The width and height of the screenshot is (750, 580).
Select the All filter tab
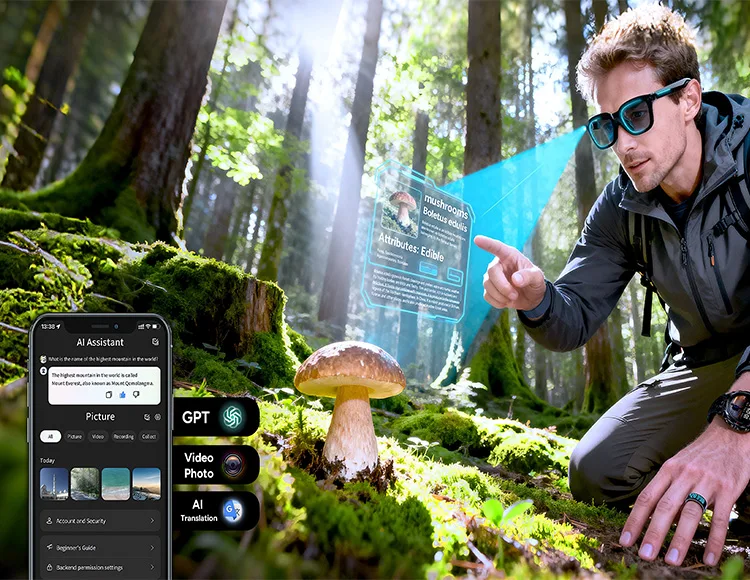51,437
